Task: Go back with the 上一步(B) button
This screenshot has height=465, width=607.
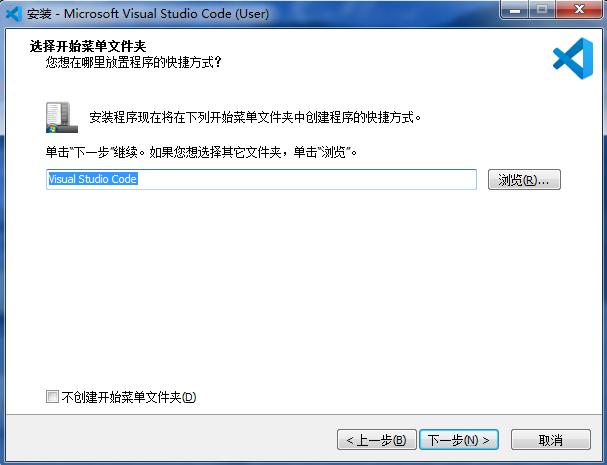Action: [377, 439]
